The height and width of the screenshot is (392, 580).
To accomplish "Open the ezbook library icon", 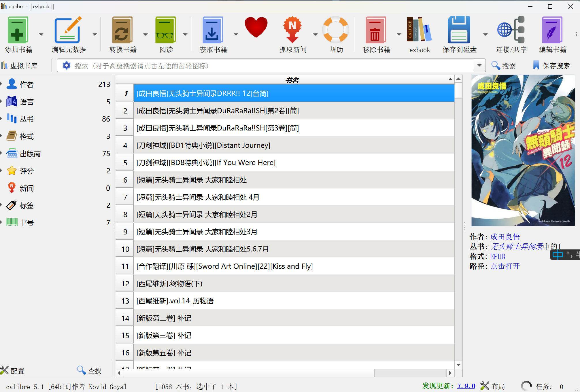I will [x=419, y=29].
